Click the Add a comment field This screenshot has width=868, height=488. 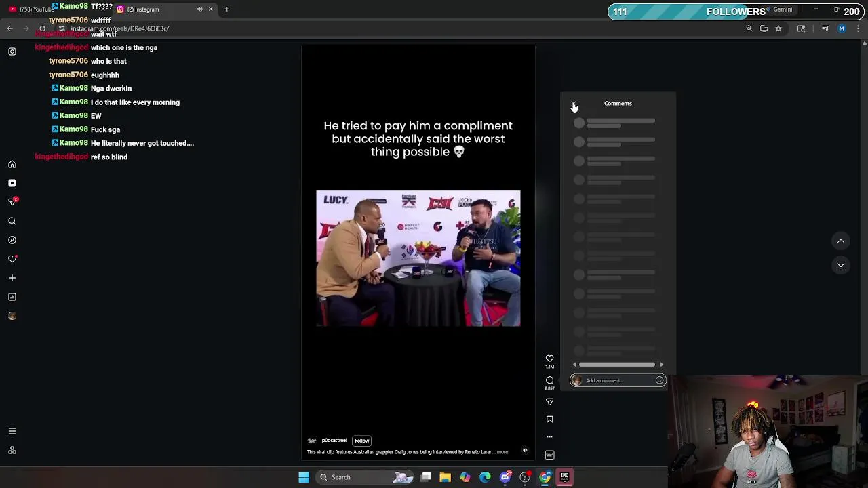[x=618, y=380]
